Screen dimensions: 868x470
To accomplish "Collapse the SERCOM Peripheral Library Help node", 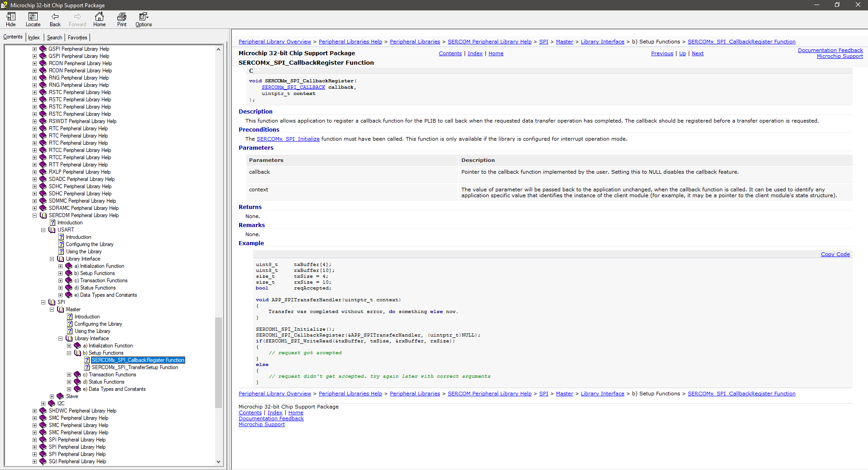I will click(35, 215).
